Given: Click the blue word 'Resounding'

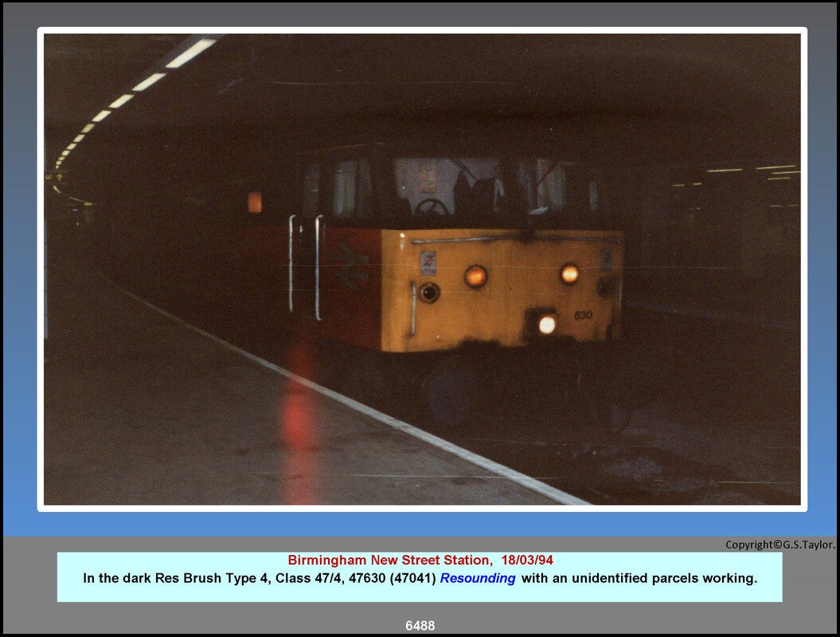Looking at the screenshot, I should (477, 579).
